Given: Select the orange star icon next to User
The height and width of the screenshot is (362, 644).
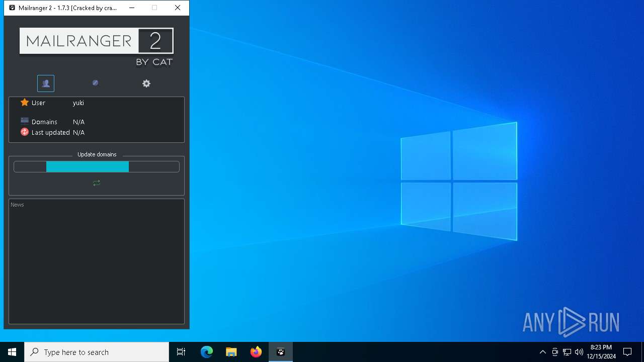Looking at the screenshot, I should (x=25, y=103).
